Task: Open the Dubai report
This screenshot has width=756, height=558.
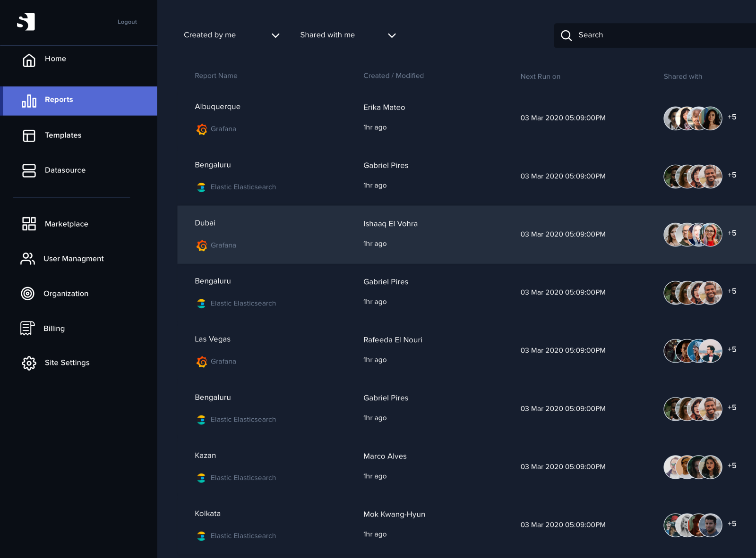Action: (x=205, y=223)
